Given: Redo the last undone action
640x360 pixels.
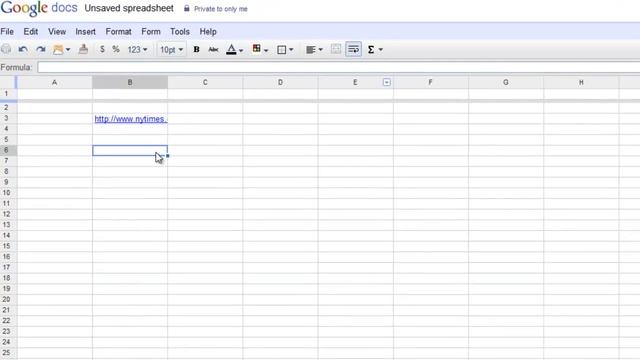Looking at the screenshot, I should 40,49.
